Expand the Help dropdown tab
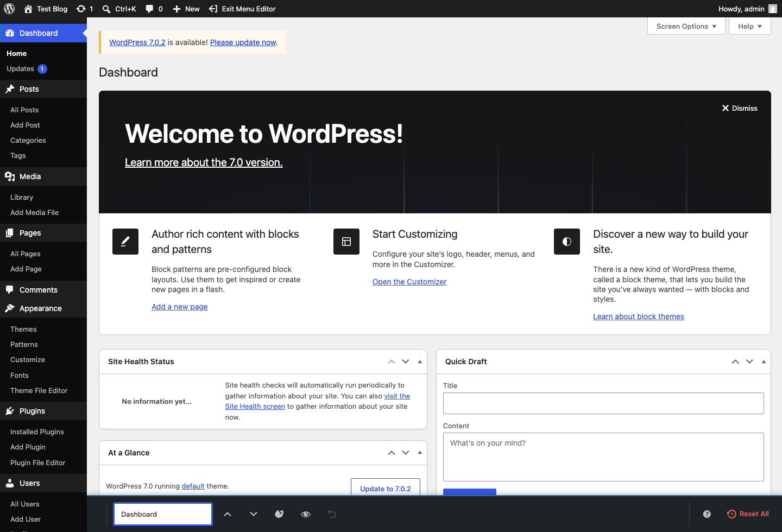The image size is (782, 532). [x=750, y=26]
